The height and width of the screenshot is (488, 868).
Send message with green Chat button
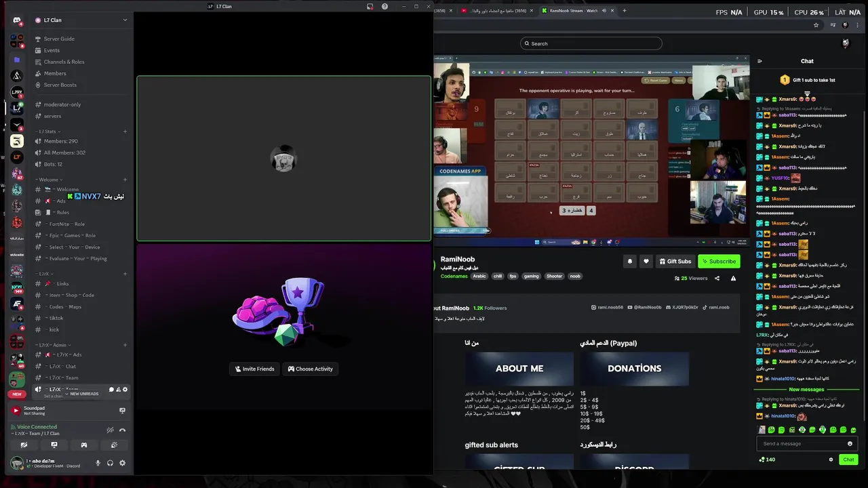pyautogui.click(x=848, y=460)
